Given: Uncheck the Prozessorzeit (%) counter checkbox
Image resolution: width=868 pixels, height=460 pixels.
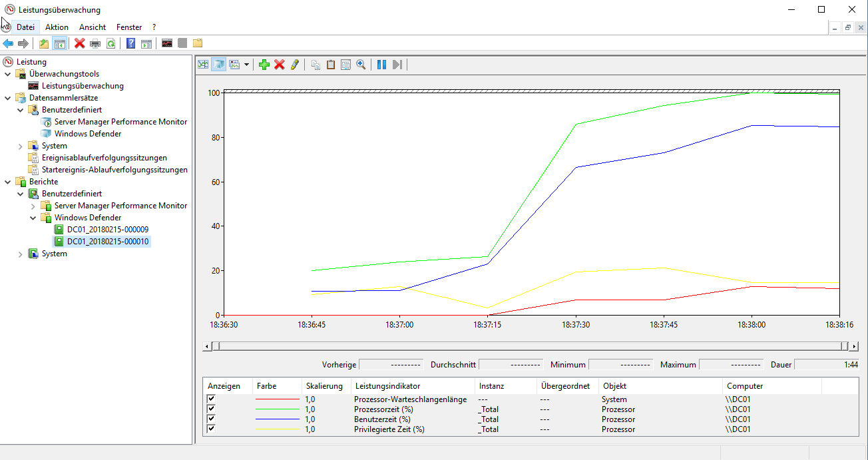Looking at the screenshot, I should pos(212,409).
